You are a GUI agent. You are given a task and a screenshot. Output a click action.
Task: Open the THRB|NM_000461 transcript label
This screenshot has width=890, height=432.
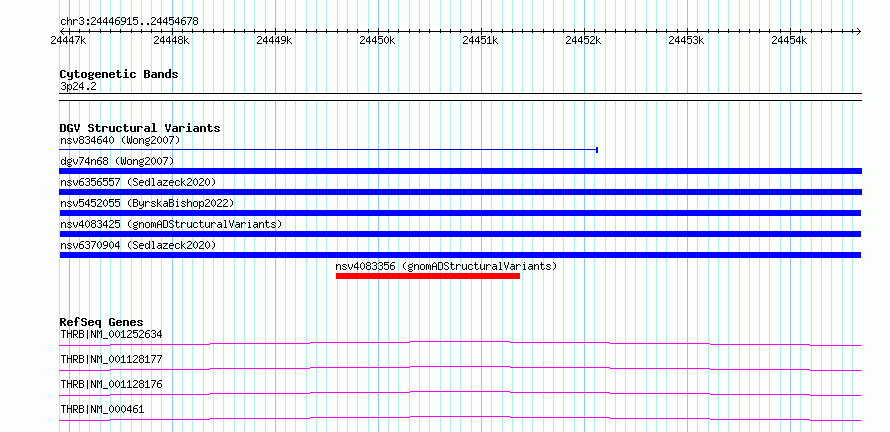click(x=102, y=409)
